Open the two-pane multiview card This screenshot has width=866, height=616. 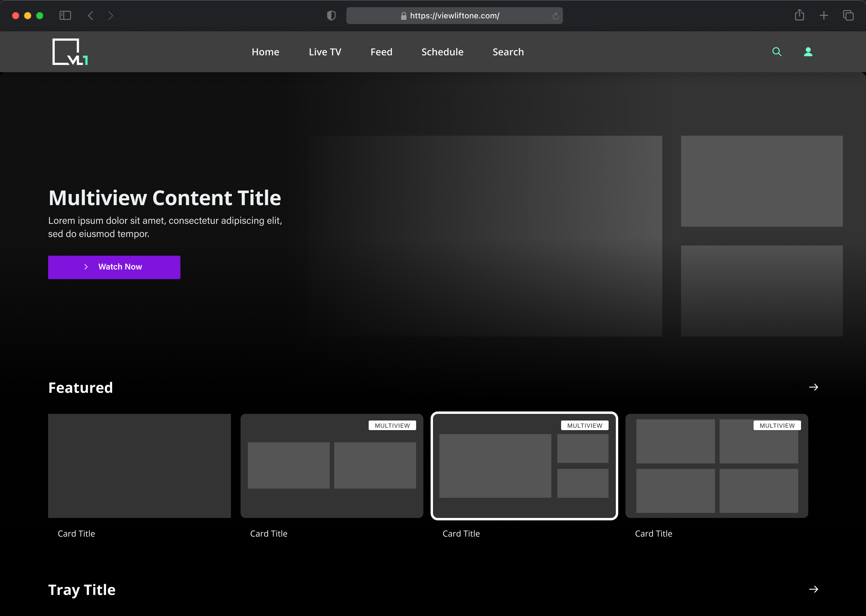tap(332, 466)
